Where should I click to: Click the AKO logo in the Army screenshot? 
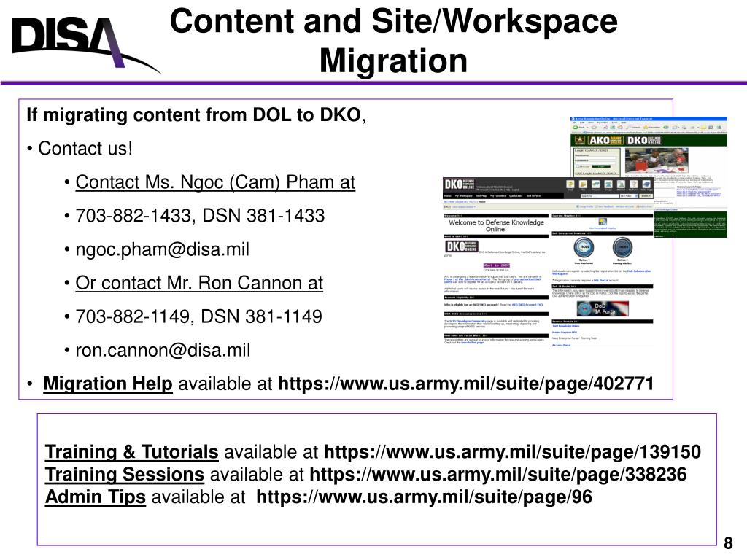tap(605, 140)
